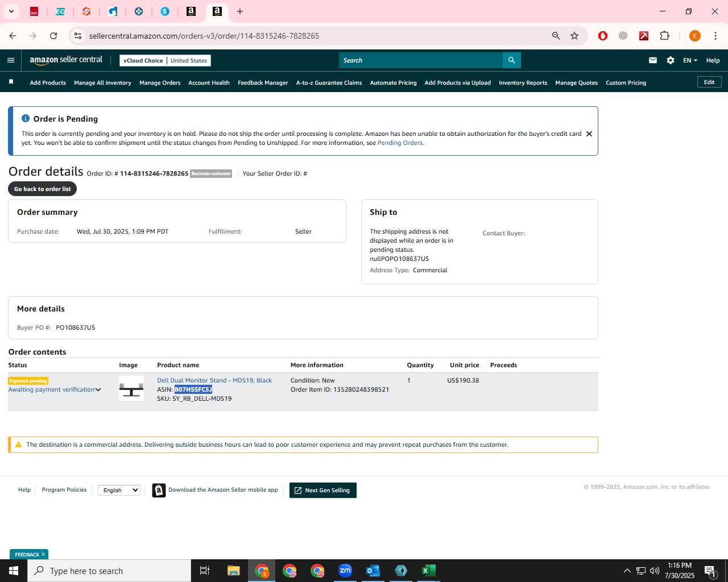Open A-to-z Guarantee Claims
Screen dimensions: 728x582
coord(329,83)
